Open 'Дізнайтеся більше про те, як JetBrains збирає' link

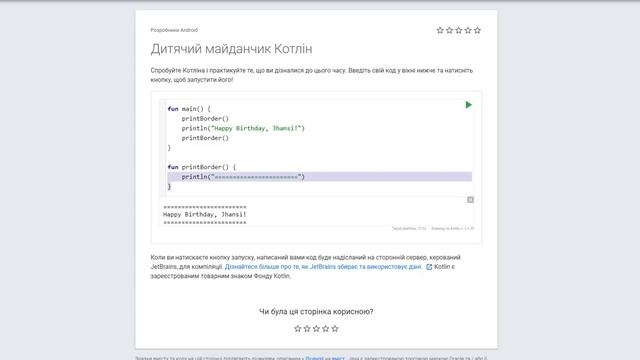coord(323,267)
